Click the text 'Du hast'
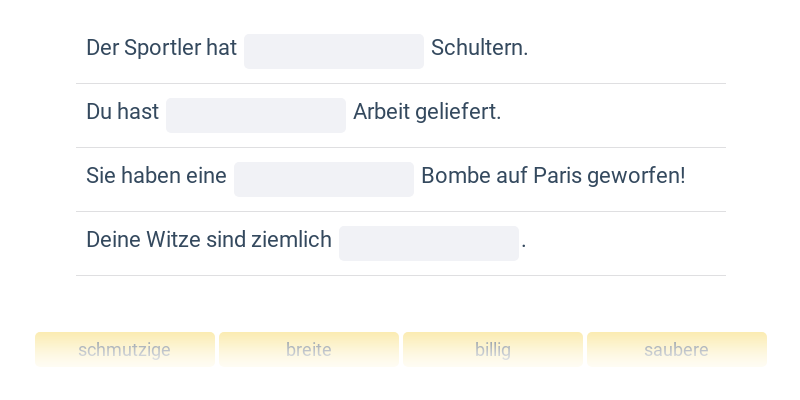This screenshot has height=400, width=800. (x=122, y=112)
